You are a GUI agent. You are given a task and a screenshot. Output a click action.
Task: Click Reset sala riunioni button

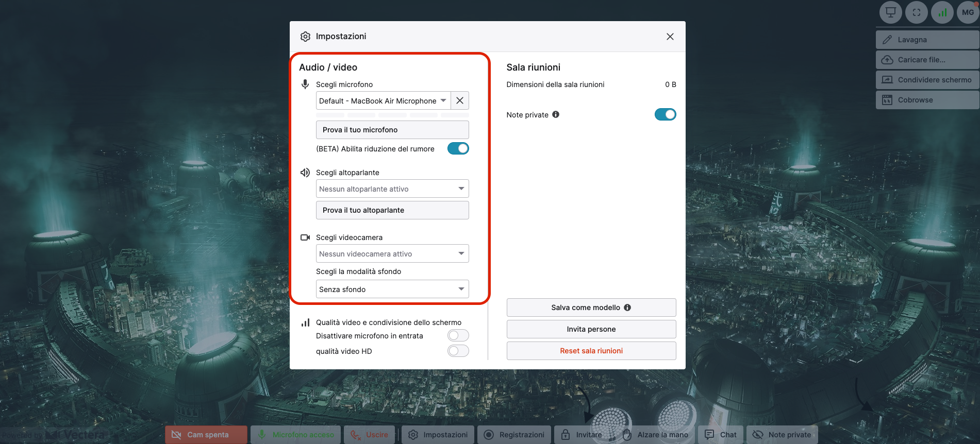tap(591, 351)
